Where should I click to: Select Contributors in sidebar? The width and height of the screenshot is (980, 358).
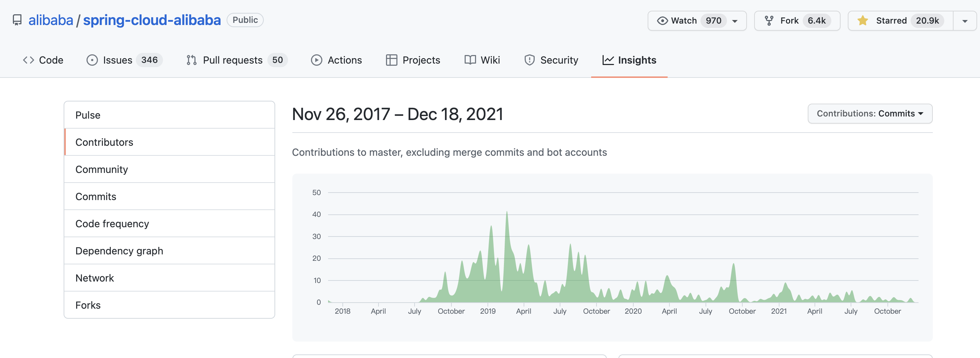(x=169, y=142)
